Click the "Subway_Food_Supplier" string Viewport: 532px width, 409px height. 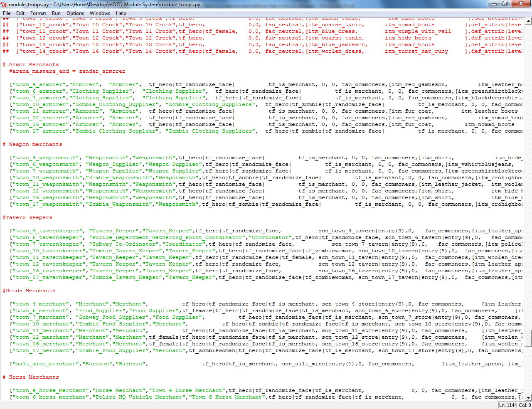[112, 317]
